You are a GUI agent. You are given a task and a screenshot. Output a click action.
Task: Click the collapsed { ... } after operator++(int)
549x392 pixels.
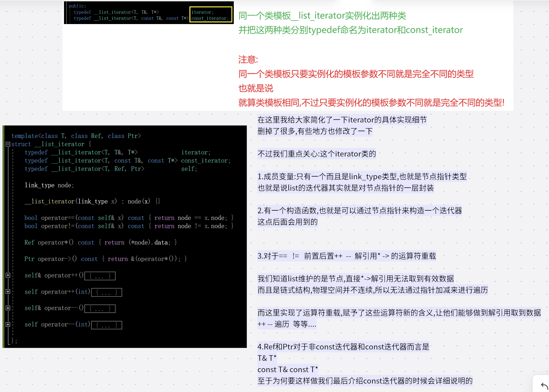click(107, 292)
